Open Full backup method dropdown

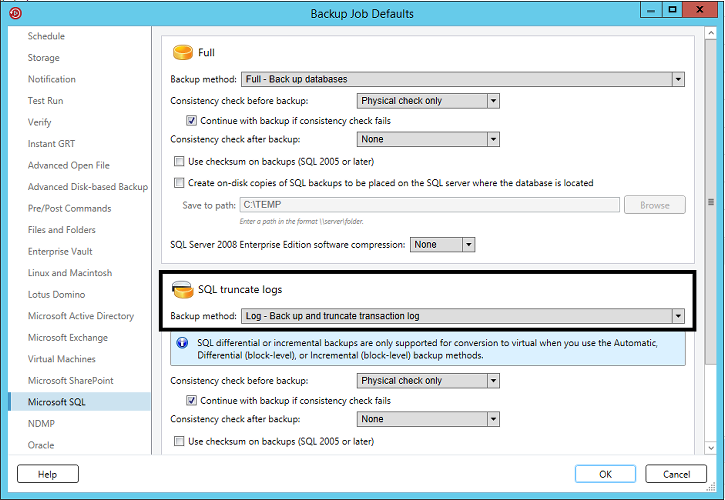pyautogui.click(x=463, y=79)
